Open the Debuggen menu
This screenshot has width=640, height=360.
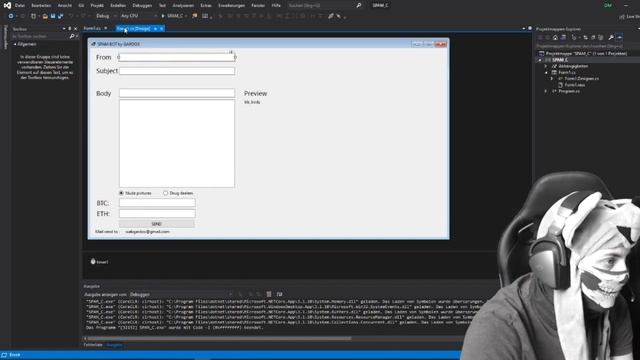click(x=142, y=5)
